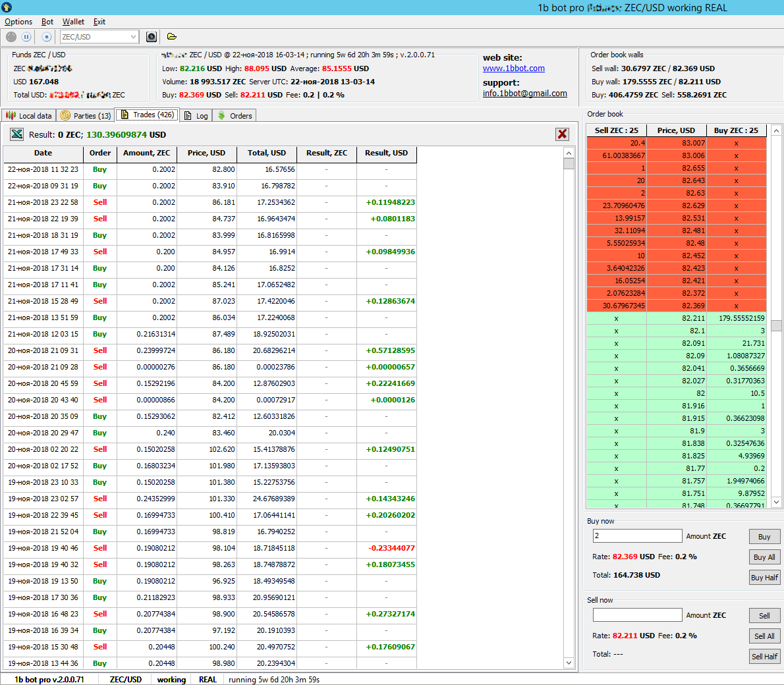Expand the ZEC/USD pair dropdown
Viewport: 784px width, 685px height.
[x=133, y=37]
